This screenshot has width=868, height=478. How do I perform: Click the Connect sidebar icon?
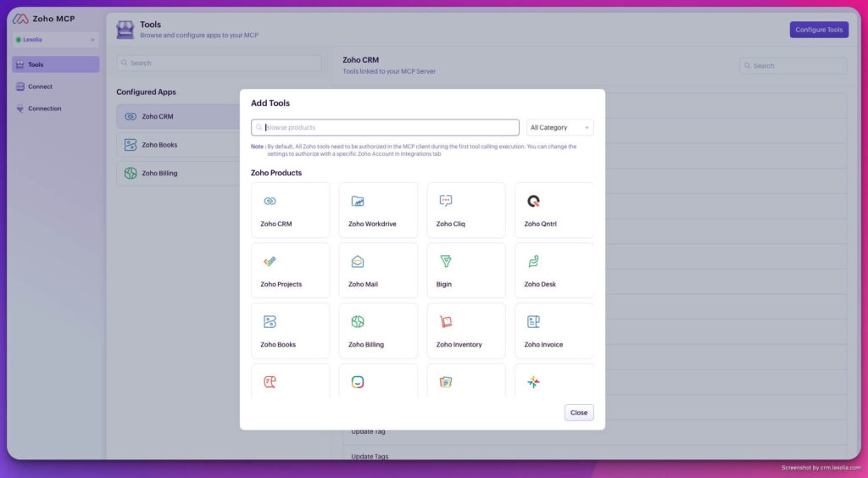pyautogui.click(x=20, y=86)
